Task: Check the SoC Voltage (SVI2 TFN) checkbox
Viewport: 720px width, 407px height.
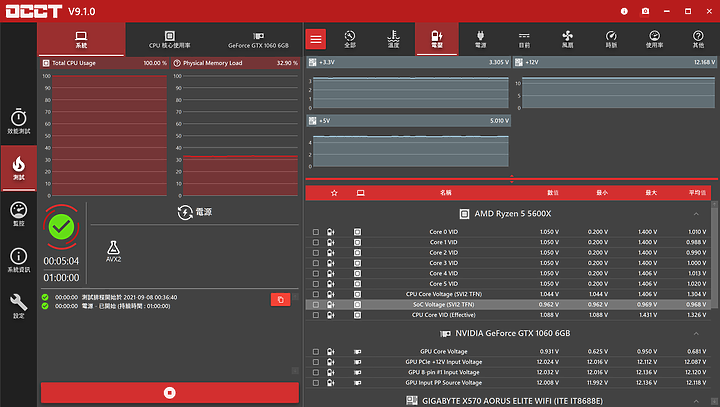Action: (316, 305)
